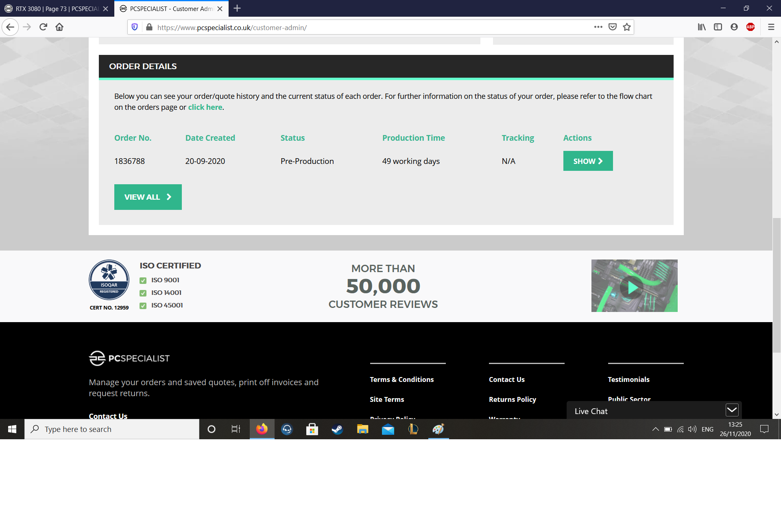This screenshot has width=781, height=532.
Task: Click the Contact Us heading below description
Action: 108,416
